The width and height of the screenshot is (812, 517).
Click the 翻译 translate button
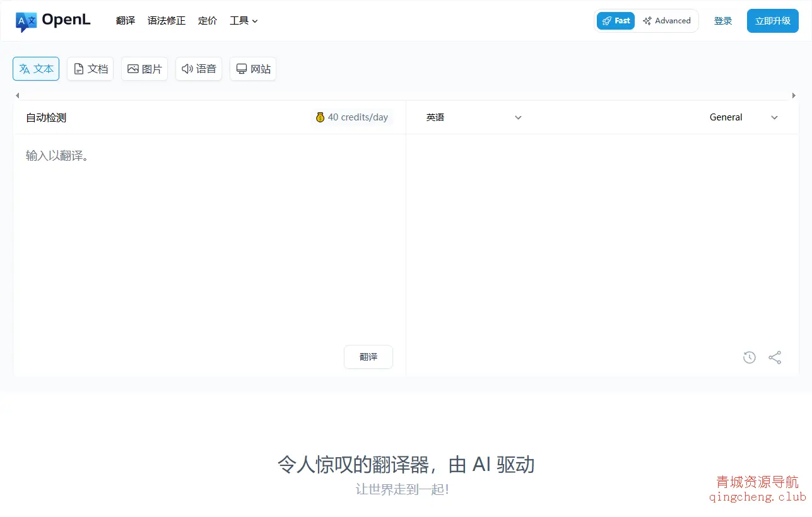[368, 357]
